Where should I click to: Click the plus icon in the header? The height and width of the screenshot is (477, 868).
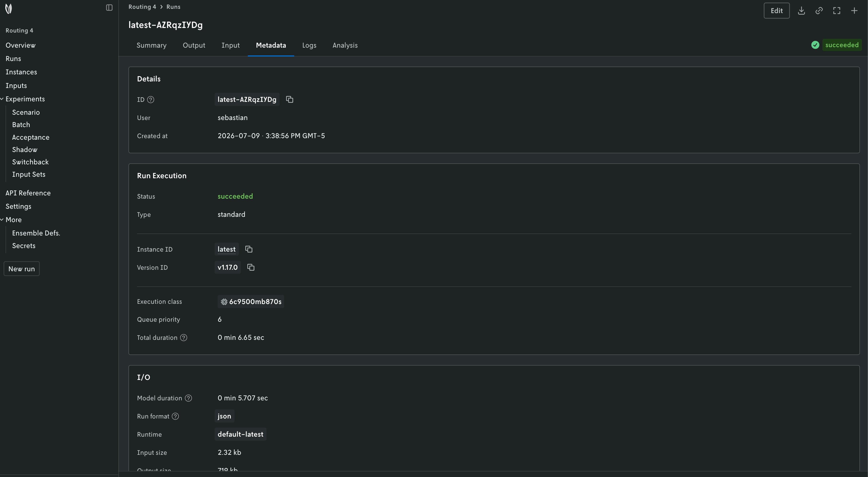(854, 11)
